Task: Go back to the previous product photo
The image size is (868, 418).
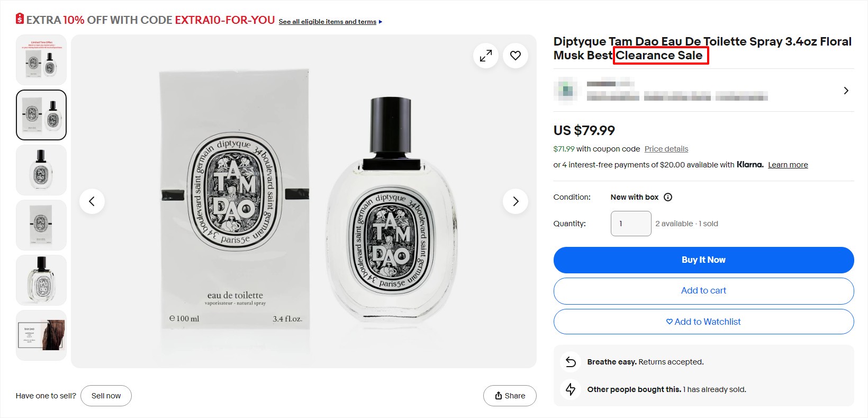Action: pos(92,201)
